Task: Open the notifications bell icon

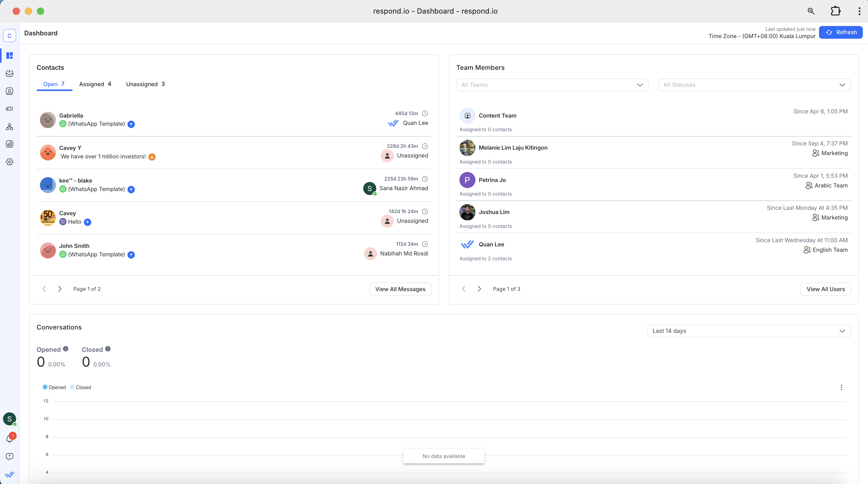Action: point(9,438)
